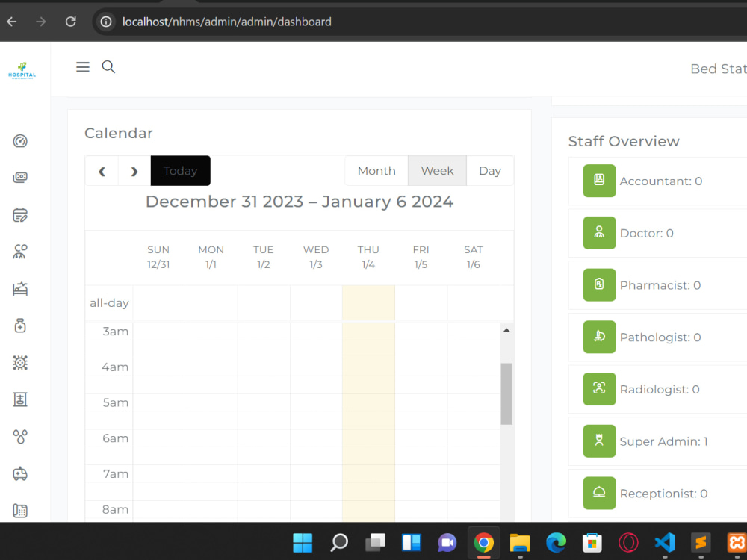747x560 pixels.
Task: Open Sublime Text from taskbar
Action: point(701,542)
